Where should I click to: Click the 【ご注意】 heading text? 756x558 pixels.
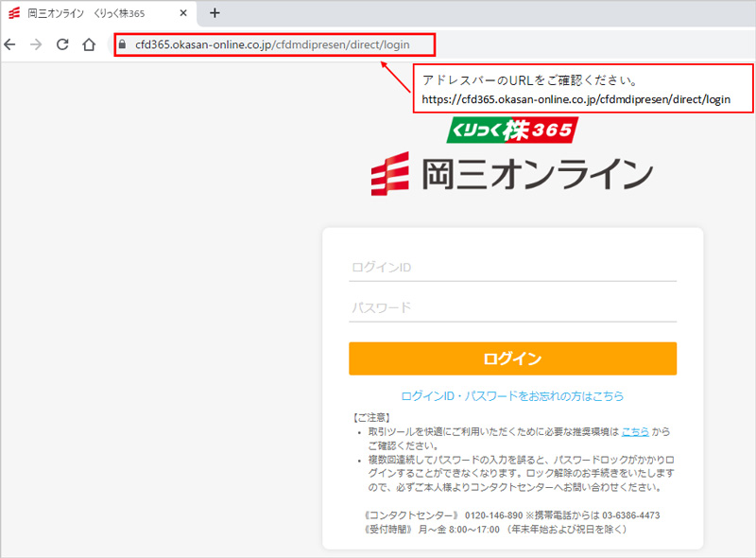click(x=371, y=417)
